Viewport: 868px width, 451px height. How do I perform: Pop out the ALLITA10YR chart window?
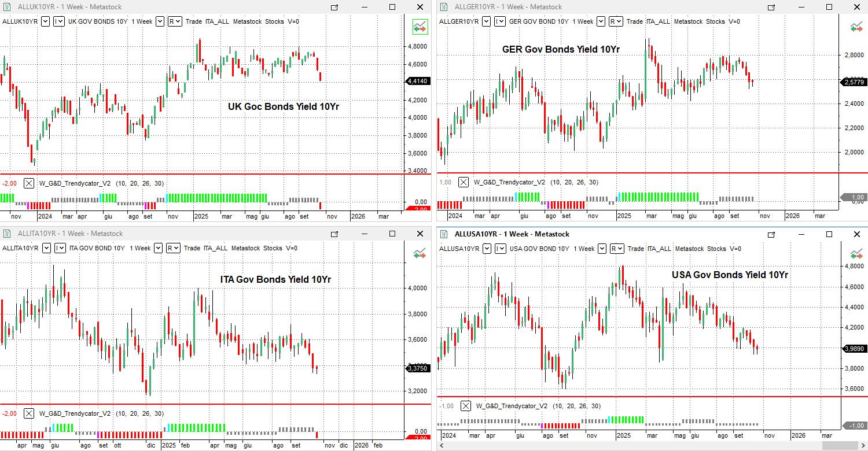pyautogui.click(x=334, y=234)
